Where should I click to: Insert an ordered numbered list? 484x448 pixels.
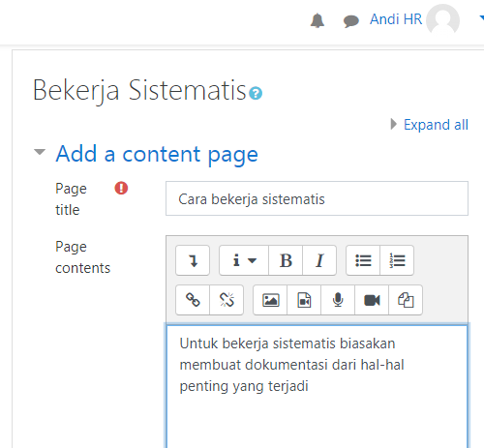click(x=397, y=260)
